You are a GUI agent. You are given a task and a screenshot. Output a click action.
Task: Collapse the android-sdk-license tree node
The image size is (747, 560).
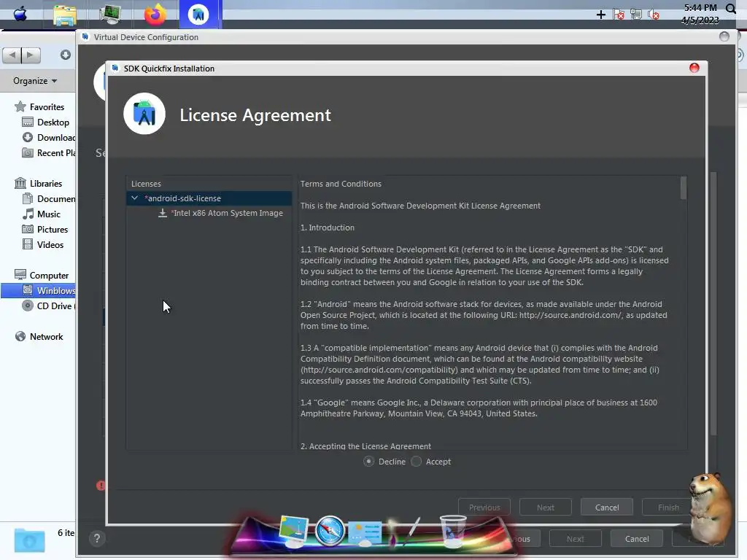[x=135, y=198]
